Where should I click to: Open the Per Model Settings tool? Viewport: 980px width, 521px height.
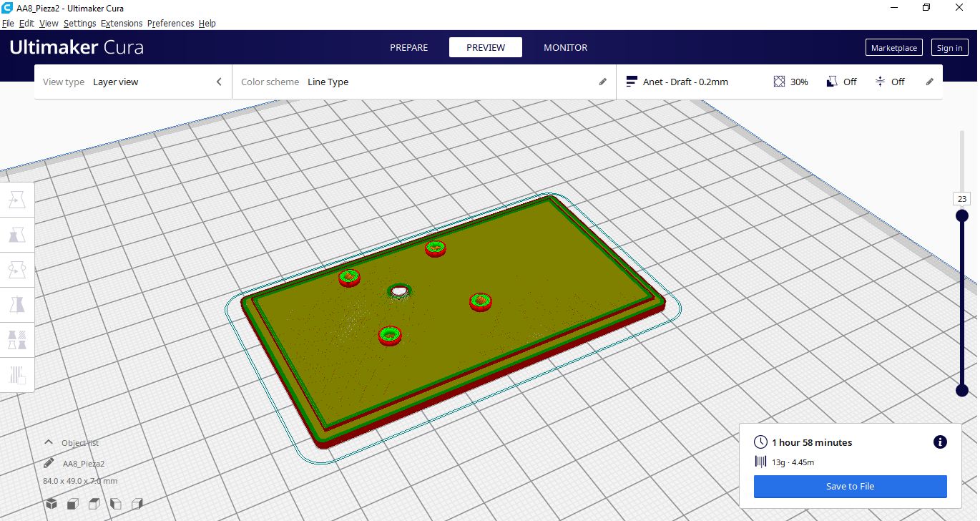[17, 339]
